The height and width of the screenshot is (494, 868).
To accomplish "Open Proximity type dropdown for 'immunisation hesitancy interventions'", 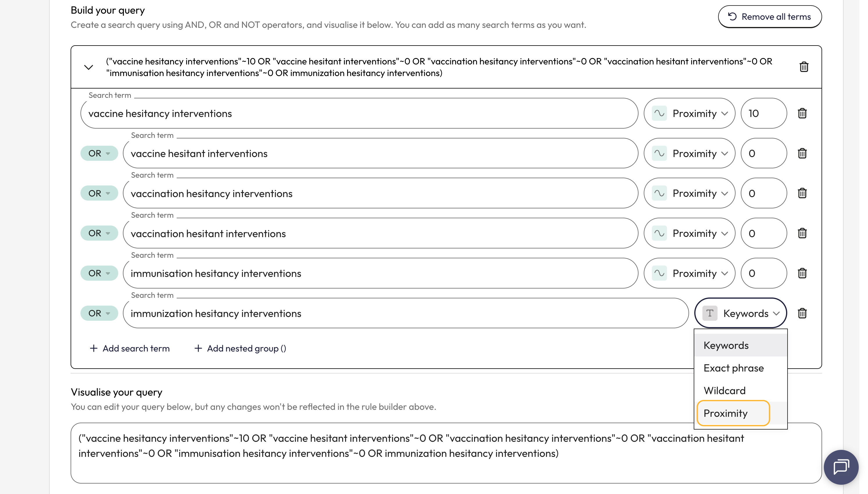I will [689, 273].
